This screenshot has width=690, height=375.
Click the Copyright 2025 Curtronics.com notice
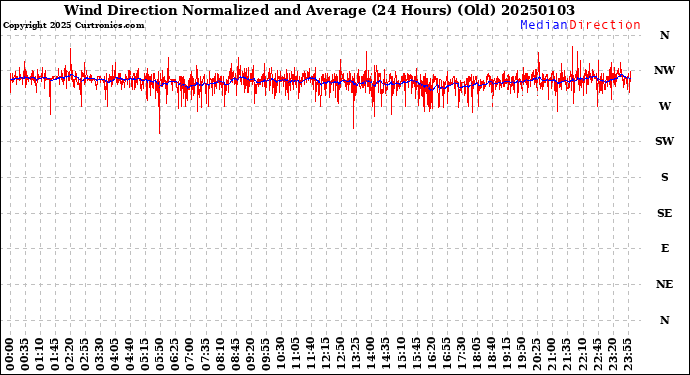(73, 25)
